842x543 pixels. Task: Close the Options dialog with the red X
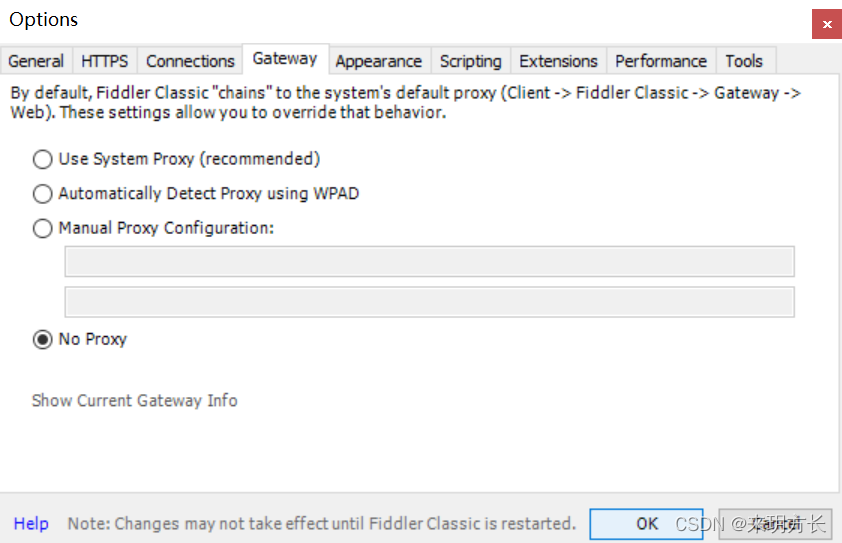click(827, 24)
